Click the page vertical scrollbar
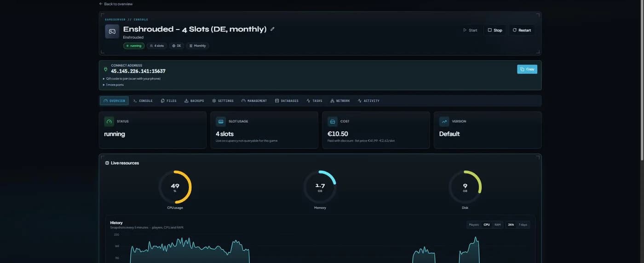Screen dimensions: 644x263 tap(642, 81)
